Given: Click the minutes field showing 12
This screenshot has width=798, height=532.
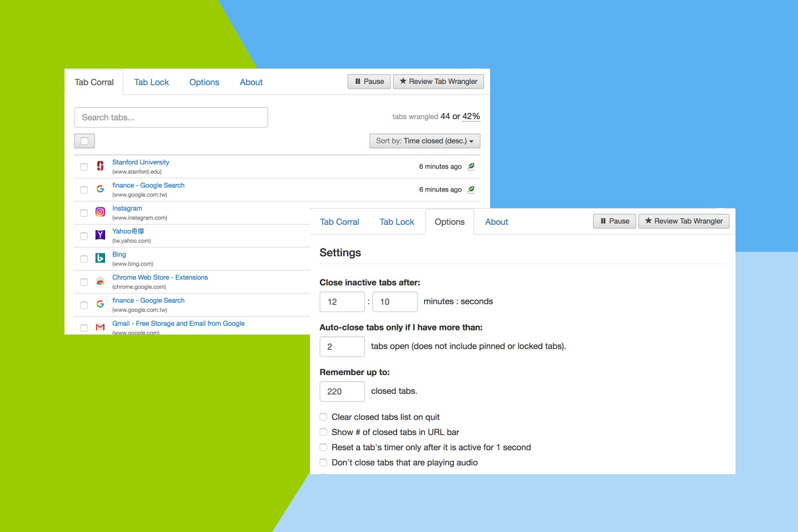Looking at the screenshot, I should [x=342, y=302].
